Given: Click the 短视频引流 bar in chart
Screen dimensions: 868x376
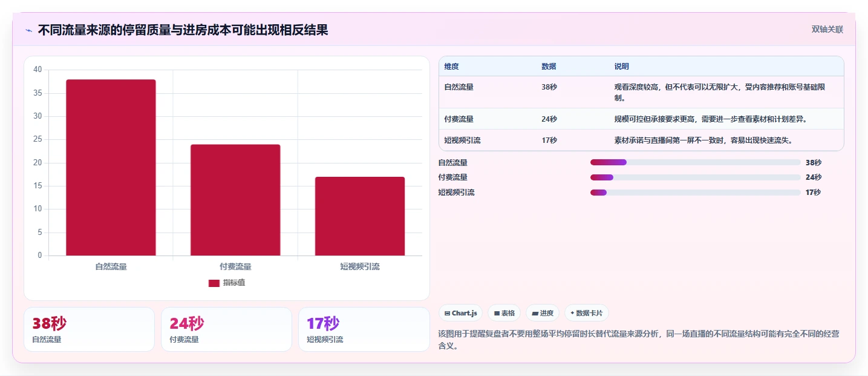Looking at the screenshot, I should click(x=360, y=216).
